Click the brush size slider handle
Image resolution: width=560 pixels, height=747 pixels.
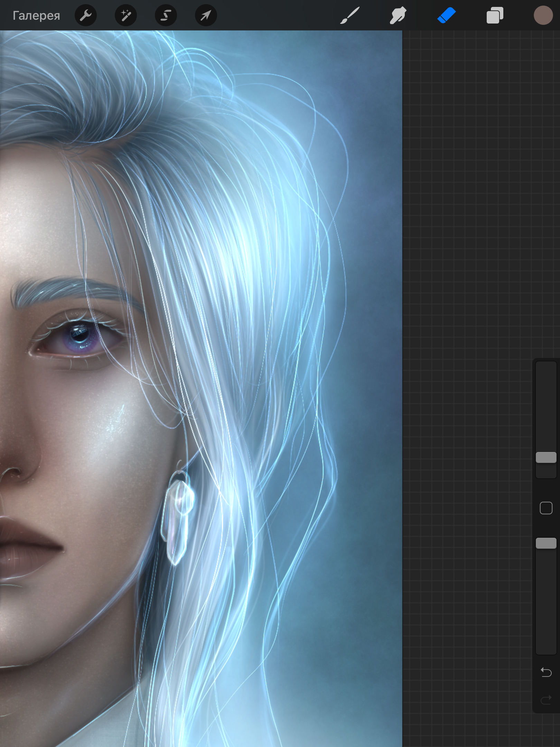coord(546,457)
